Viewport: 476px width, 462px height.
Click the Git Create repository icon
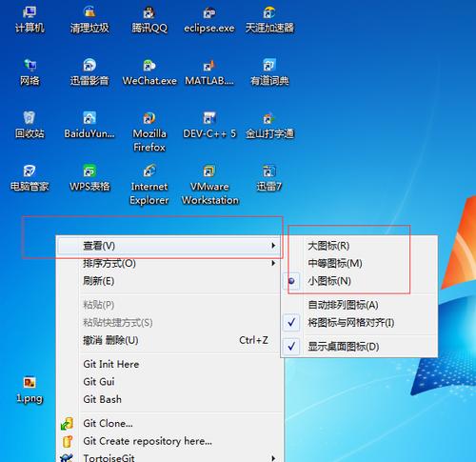click(x=68, y=442)
